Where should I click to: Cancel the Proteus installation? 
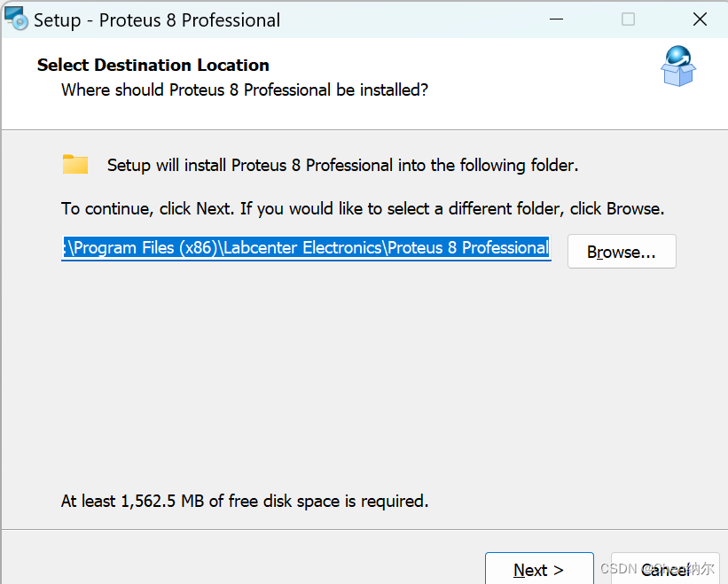coord(665,569)
